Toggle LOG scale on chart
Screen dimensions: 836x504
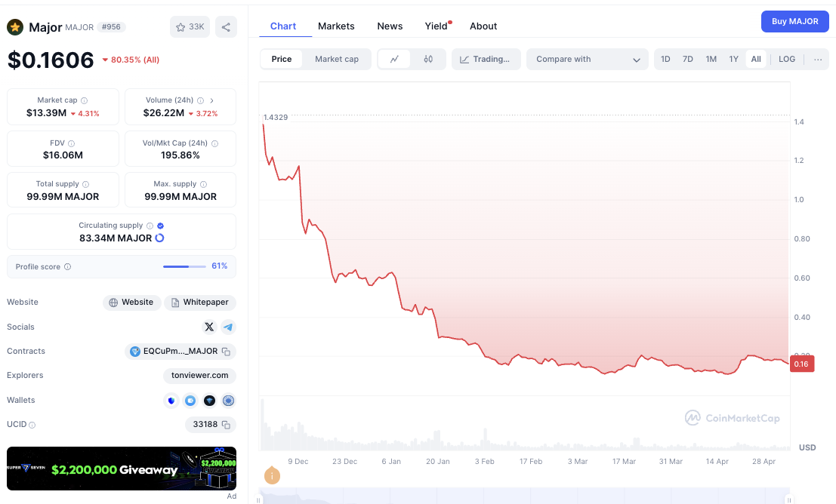786,59
